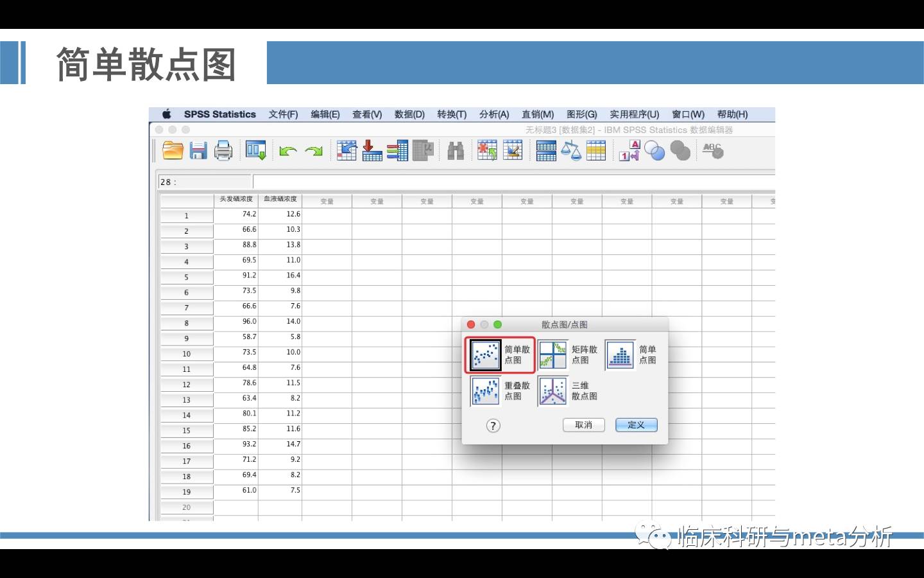Click the question mark help button

pyautogui.click(x=493, y=426)
